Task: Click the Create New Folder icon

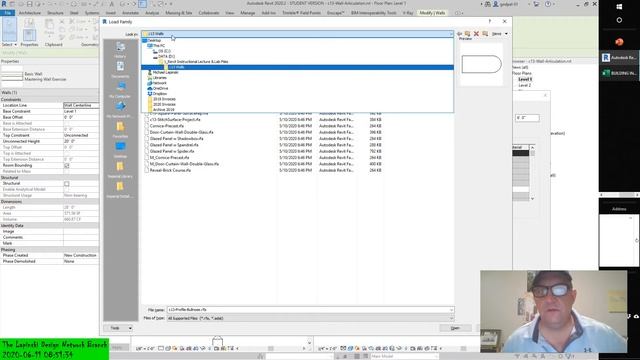Action: click(x=485, y=33)
